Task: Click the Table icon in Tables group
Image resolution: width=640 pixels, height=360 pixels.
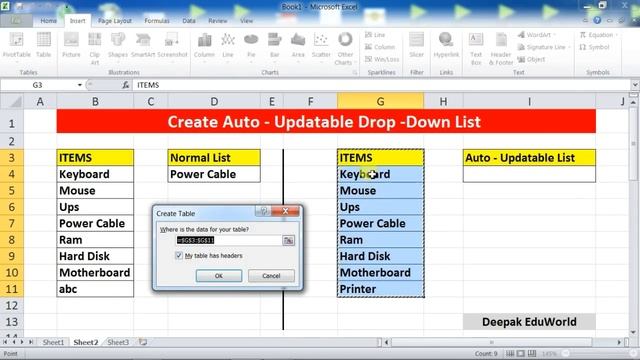Action: coord(43,46)
